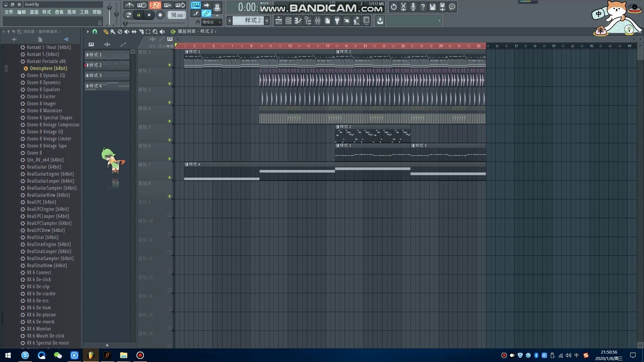Select the selection tool icon
Screen dimensions: 644x362
[x=148, y=32]
